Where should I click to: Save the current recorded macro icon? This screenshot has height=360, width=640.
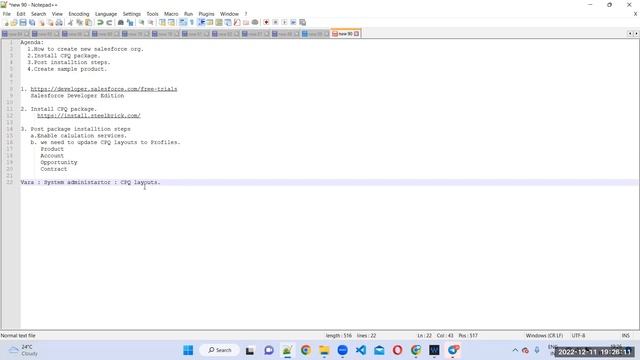[x=302, y=22]
